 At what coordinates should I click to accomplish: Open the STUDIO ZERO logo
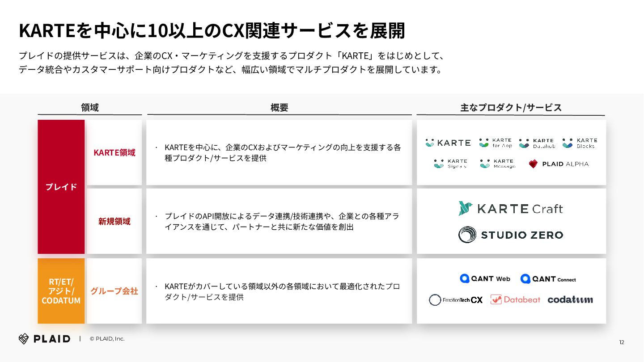pyautogui.click(x=511, y=235)
